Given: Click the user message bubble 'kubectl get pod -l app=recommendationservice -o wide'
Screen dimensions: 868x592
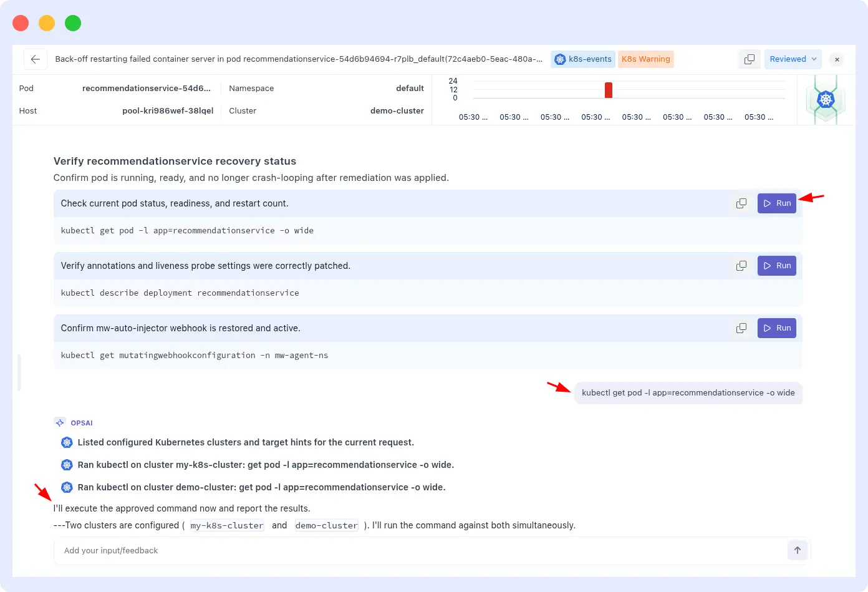Looking at the screenshot, I should (688, 393).
